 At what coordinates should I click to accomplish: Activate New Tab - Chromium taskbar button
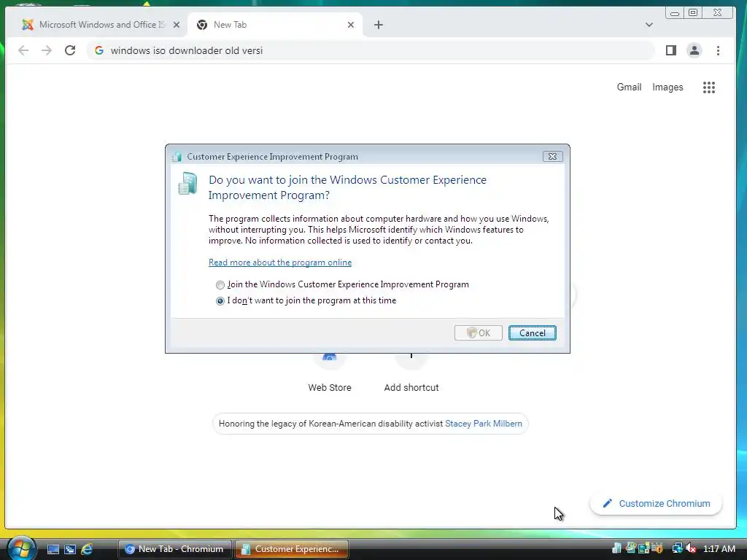tap(175, 549)
